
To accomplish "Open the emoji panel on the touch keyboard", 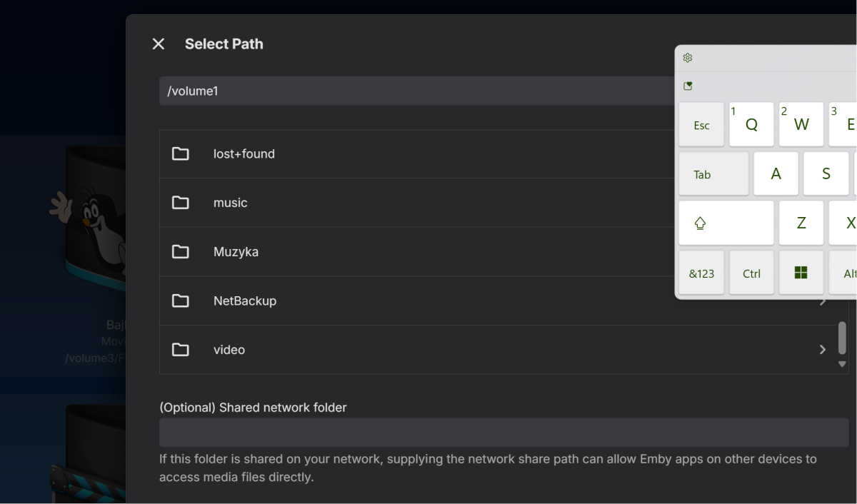I will click(688, 85).
